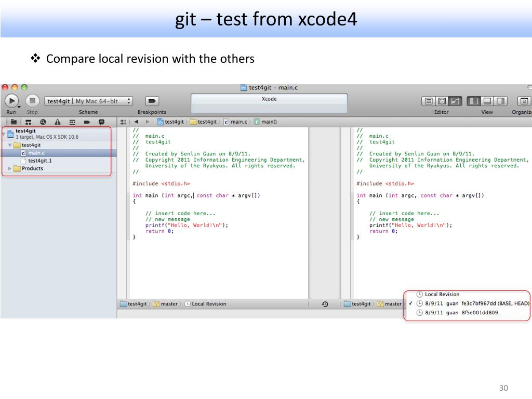This screenshot has height=399, width=532.
Task: Select the Products folder row
Action: (x=59, y=168)
